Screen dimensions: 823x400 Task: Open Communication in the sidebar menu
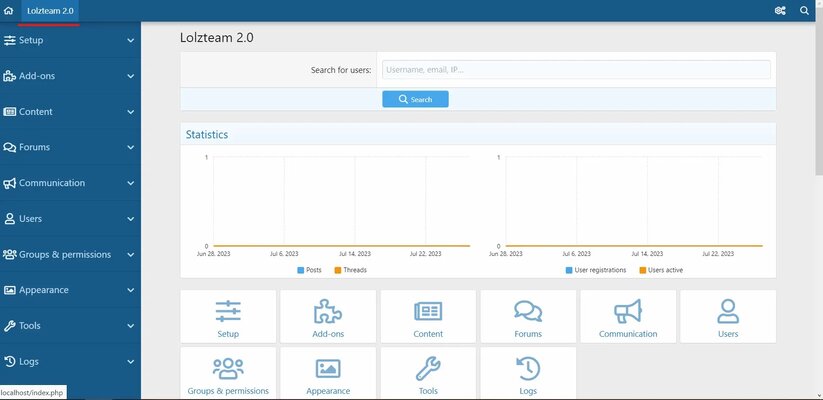52,183
